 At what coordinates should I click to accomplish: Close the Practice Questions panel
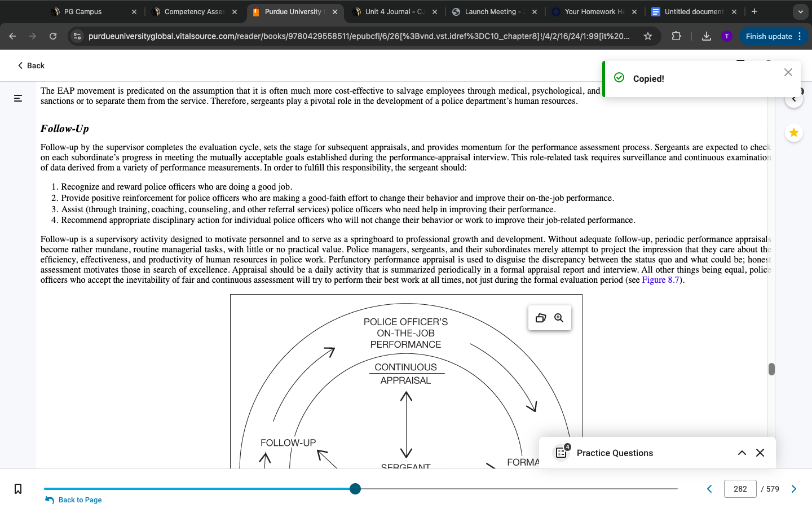[x=760, y=453]
